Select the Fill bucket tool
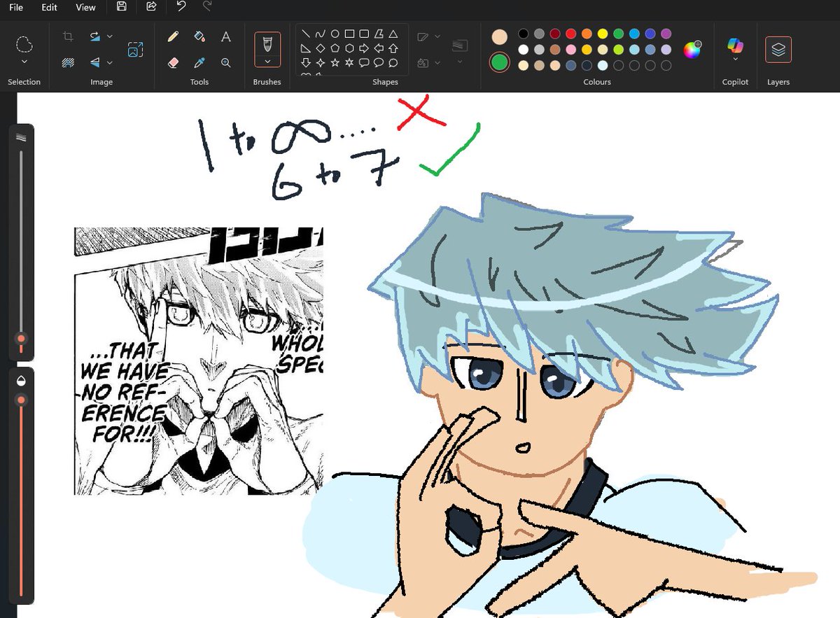The width and height of the screenshot is (840, 618). [x=199, y=36]
